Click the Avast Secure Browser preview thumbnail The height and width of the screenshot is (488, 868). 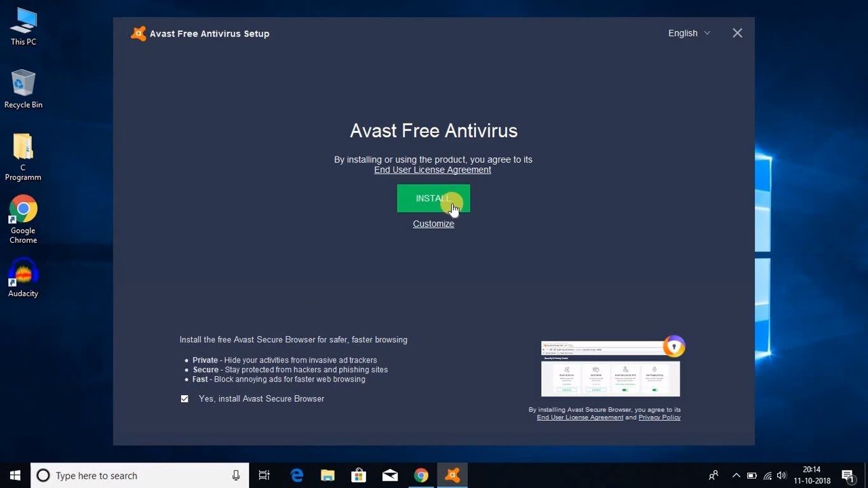point(610,369)
